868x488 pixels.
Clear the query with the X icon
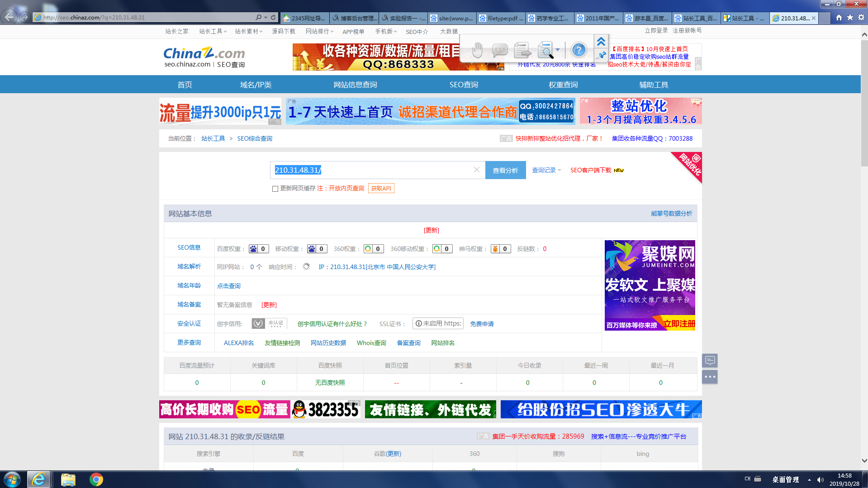476,170
